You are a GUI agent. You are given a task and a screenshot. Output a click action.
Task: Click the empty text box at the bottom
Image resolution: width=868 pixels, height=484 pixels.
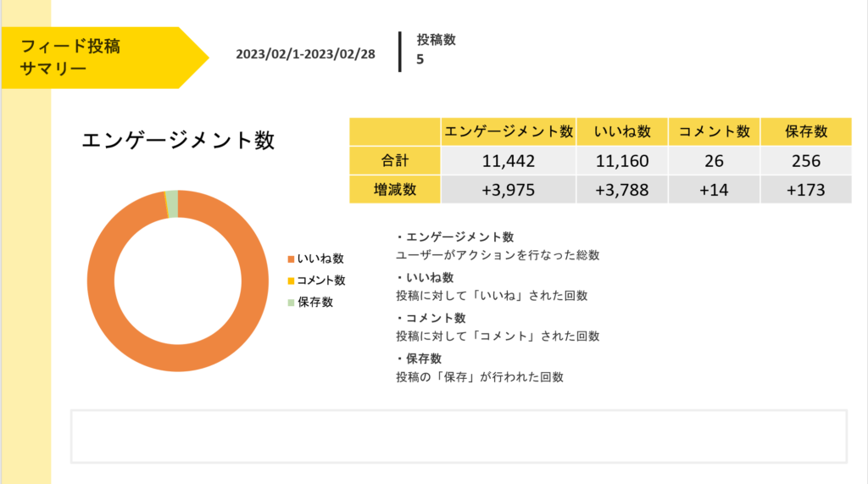459,437
